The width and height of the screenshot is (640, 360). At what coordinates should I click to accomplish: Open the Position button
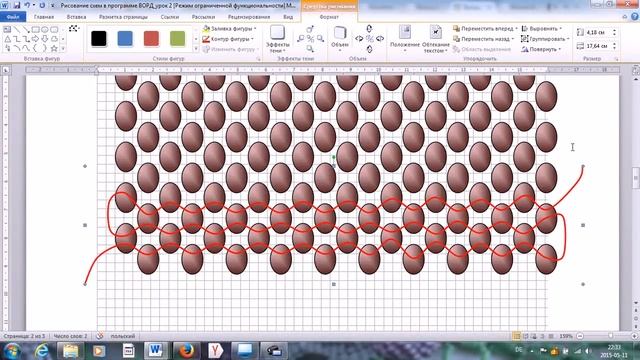[x=405, y=39]
